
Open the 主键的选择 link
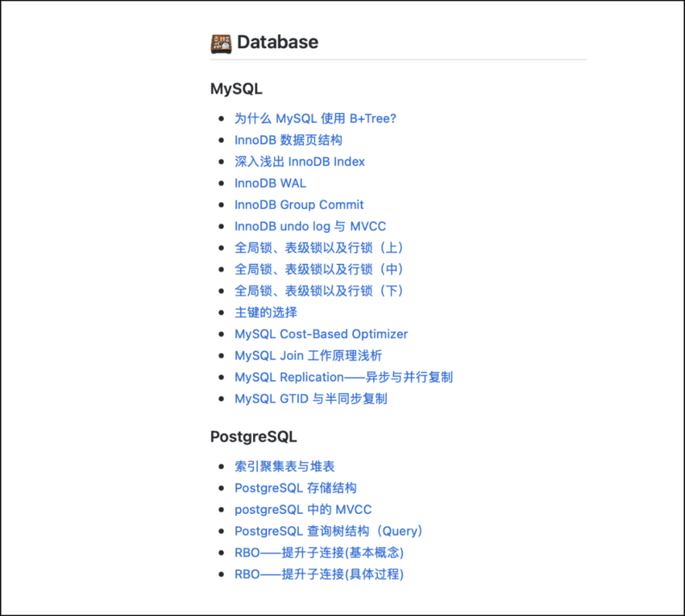pos(266,312)
